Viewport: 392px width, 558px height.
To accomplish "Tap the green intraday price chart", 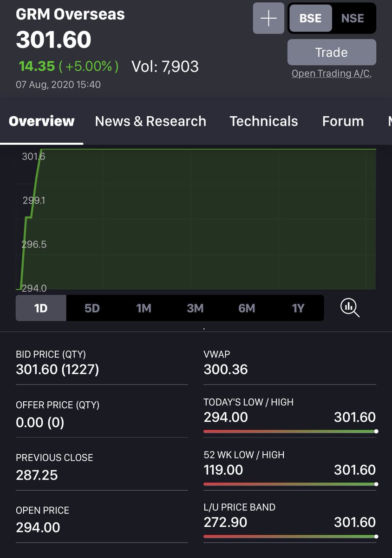I will (196, 219).
